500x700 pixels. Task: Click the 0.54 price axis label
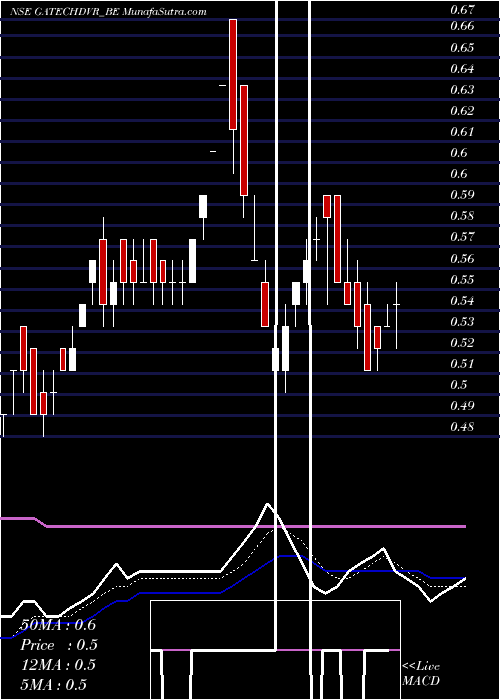pos(462,300)
